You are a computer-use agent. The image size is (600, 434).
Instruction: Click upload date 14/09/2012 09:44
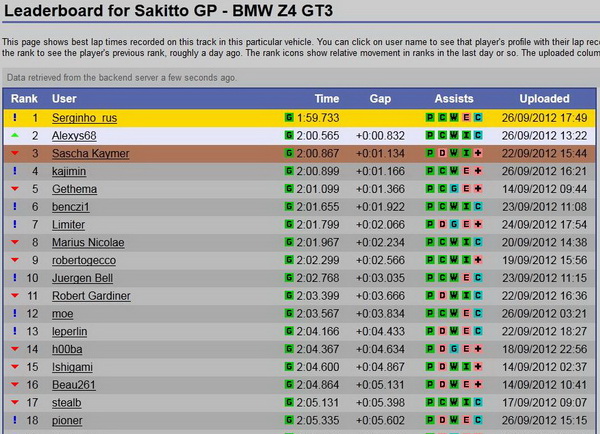pyautogui.click(x=544, y=189)
